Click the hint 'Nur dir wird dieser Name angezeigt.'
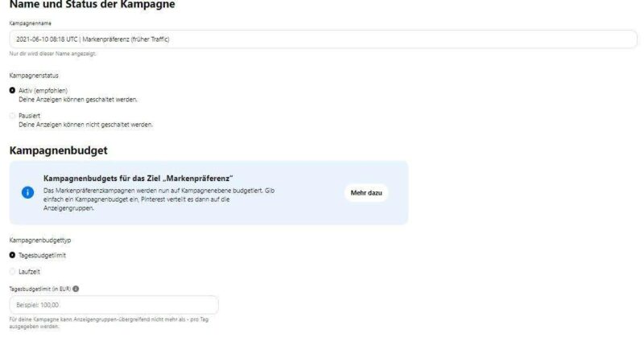The height and width of the screenshot is (337, 644). click(52, 54)
